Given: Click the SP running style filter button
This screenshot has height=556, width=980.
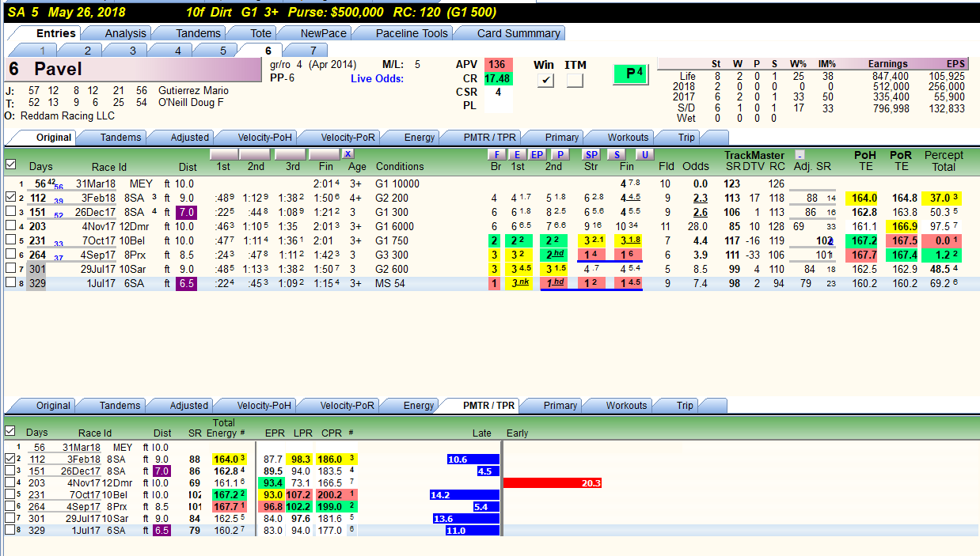Looking at the screenshot, I should click(591, 154).
